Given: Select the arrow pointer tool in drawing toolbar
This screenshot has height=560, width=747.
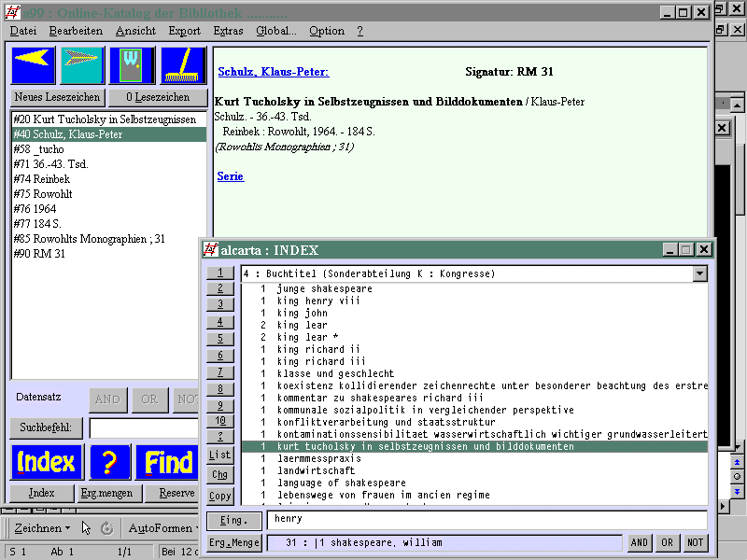Looking at the screenshot, I should (x=87, y=528).
